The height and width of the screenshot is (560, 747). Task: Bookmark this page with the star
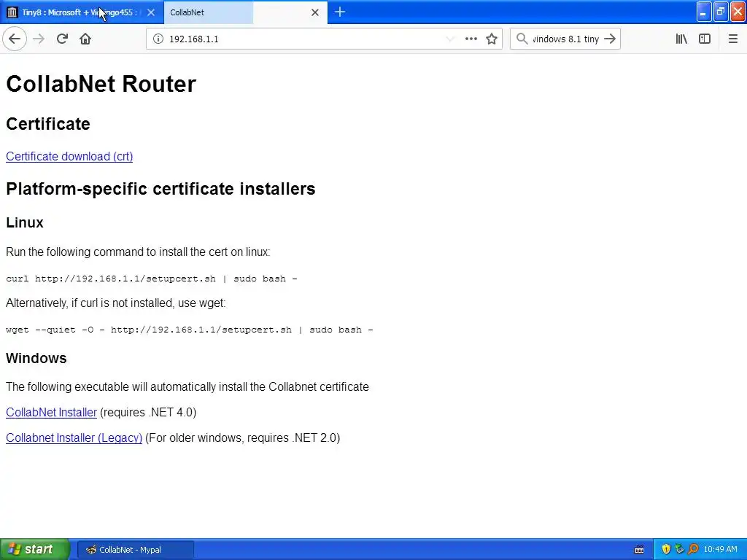tap(492, 39)
